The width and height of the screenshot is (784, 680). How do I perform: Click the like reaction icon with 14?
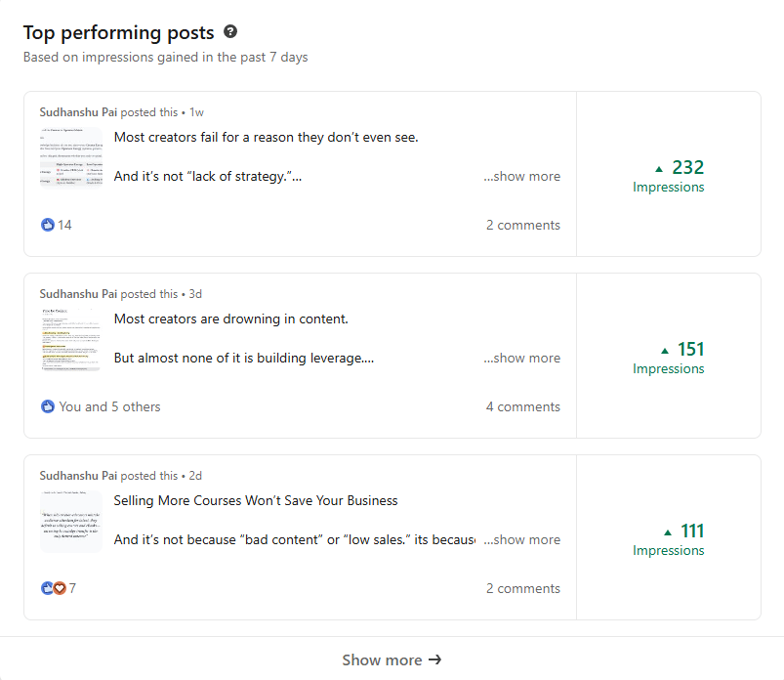48,225
